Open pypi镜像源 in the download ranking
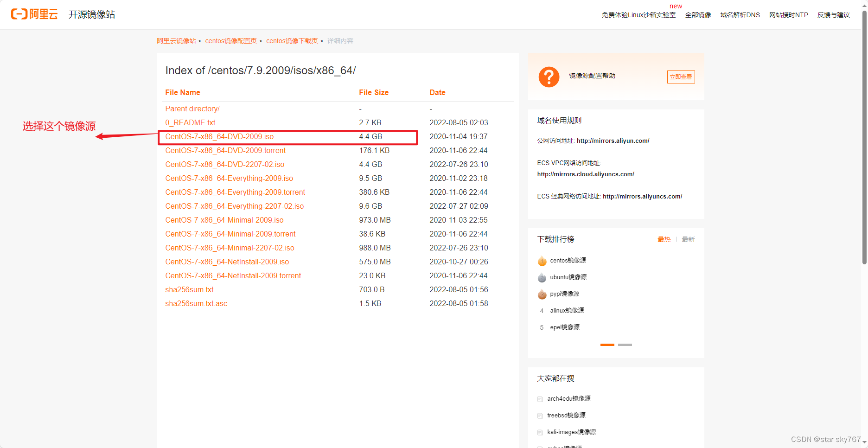The width and height of the screenshot is (868, 448). click(x=565, y=294)
